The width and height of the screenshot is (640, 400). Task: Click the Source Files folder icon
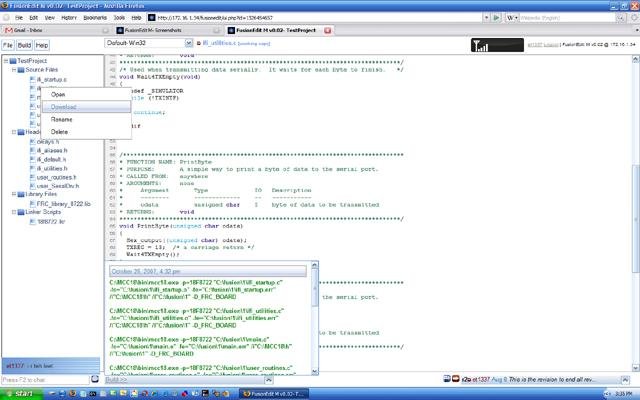click(21, 70)
